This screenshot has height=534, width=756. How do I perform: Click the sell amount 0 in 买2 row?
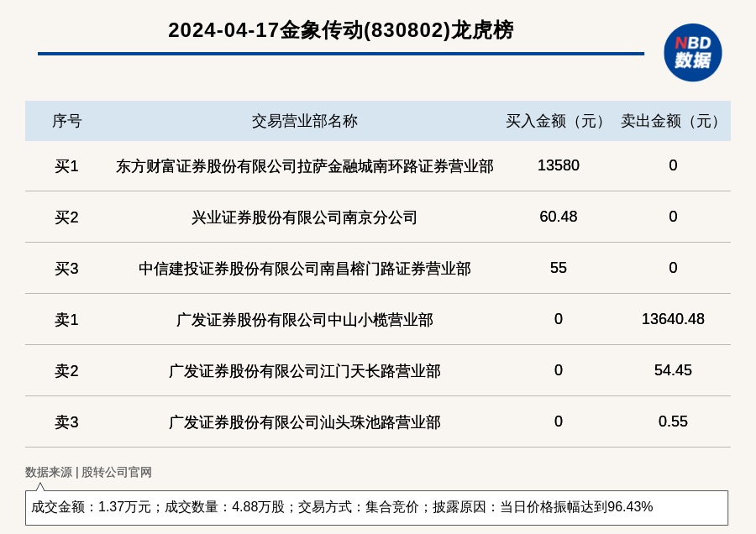click(673, 217)
